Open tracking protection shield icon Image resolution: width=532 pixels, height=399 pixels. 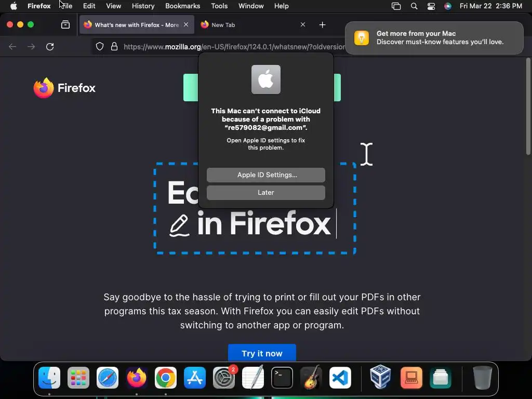point(99,46)
